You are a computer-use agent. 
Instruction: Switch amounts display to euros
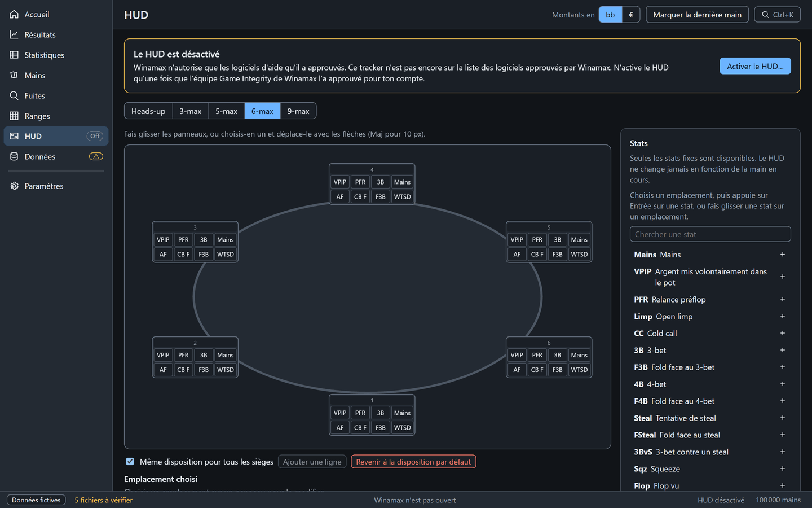coord(631,15)
